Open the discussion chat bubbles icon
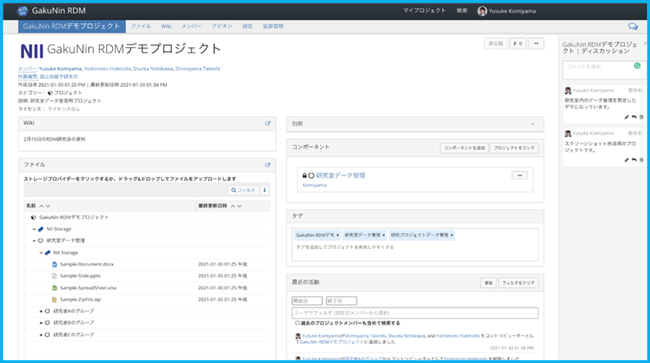This screenshot has width=650, height=363. coord(633,27)
